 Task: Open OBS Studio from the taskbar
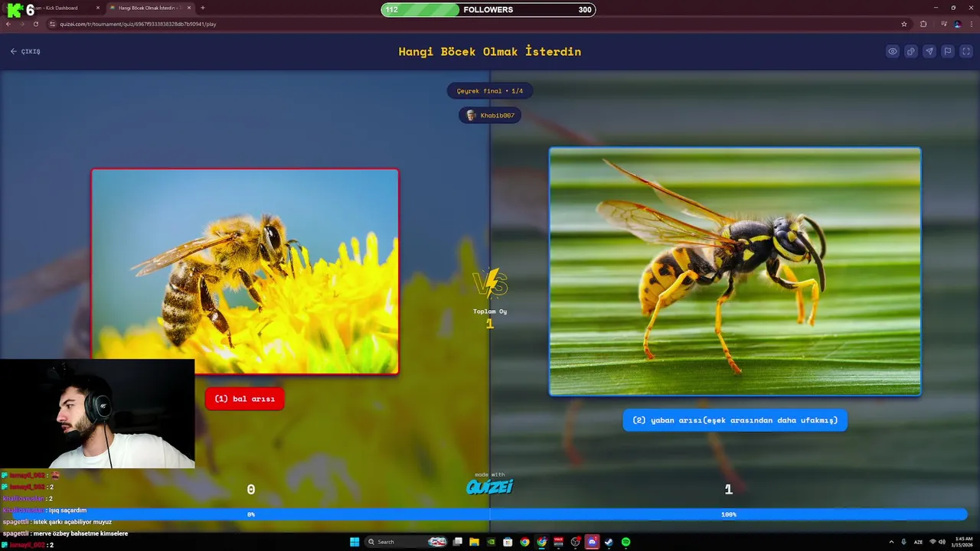pos(575,542)
